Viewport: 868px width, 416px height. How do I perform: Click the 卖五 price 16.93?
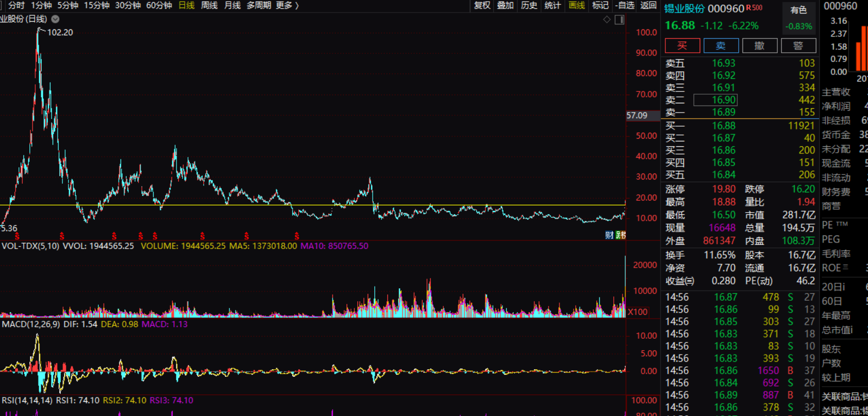(x=724, y=63)
